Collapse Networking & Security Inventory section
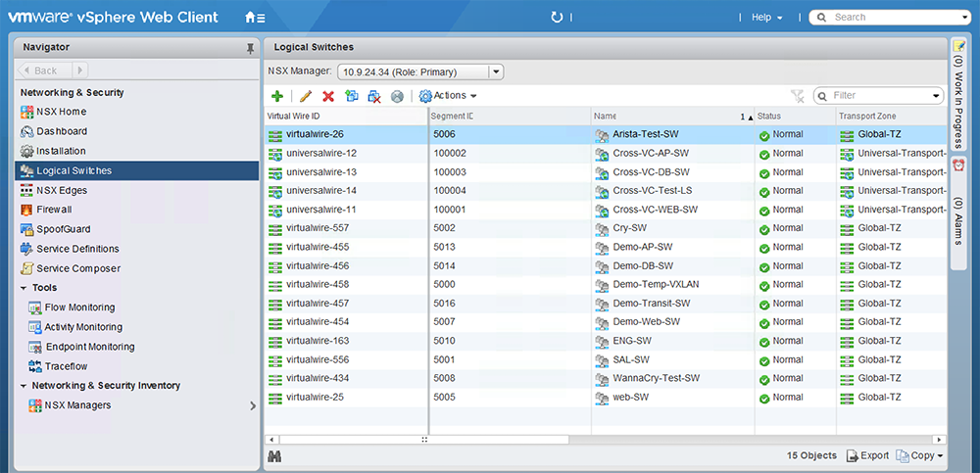This screenshot has height=473, width=980. (24, 386)
